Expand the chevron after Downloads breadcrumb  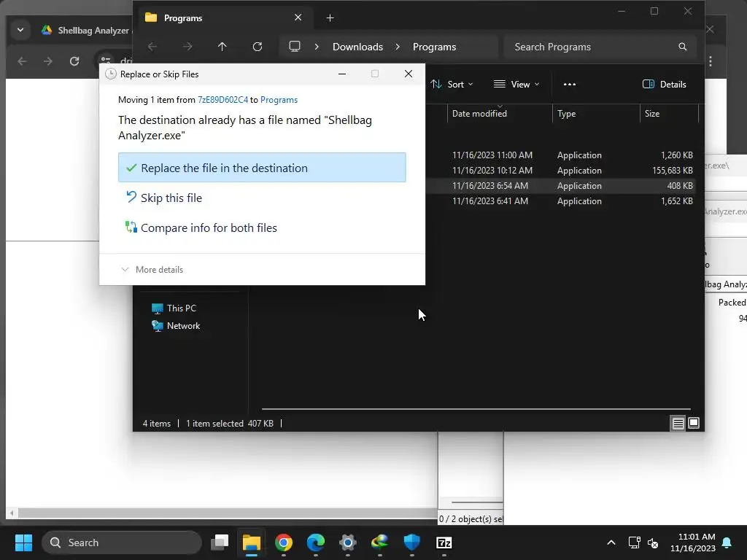(398, 47)
